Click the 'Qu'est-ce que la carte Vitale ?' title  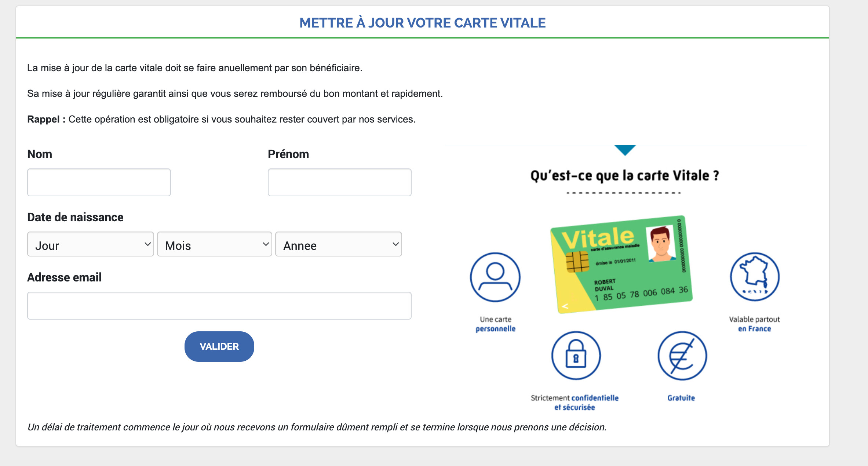624,176
